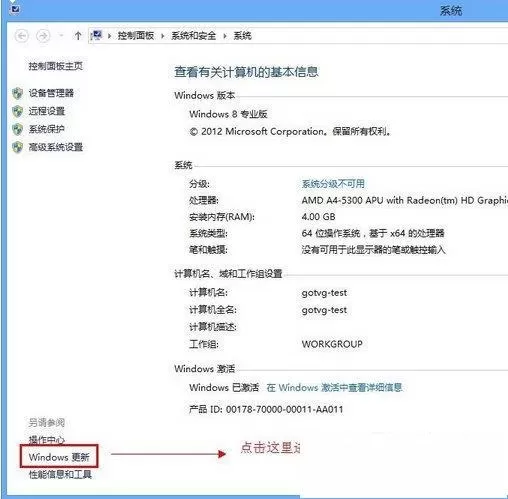The image size is (508, 499).
Task: Open 性能信息和工具 link
Action: click(x=60, y=474)
